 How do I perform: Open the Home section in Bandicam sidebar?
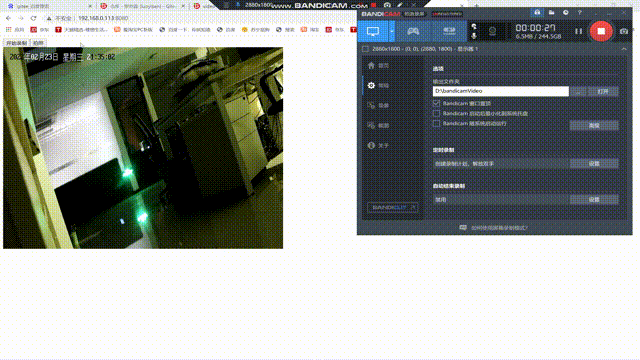point(378,65)
